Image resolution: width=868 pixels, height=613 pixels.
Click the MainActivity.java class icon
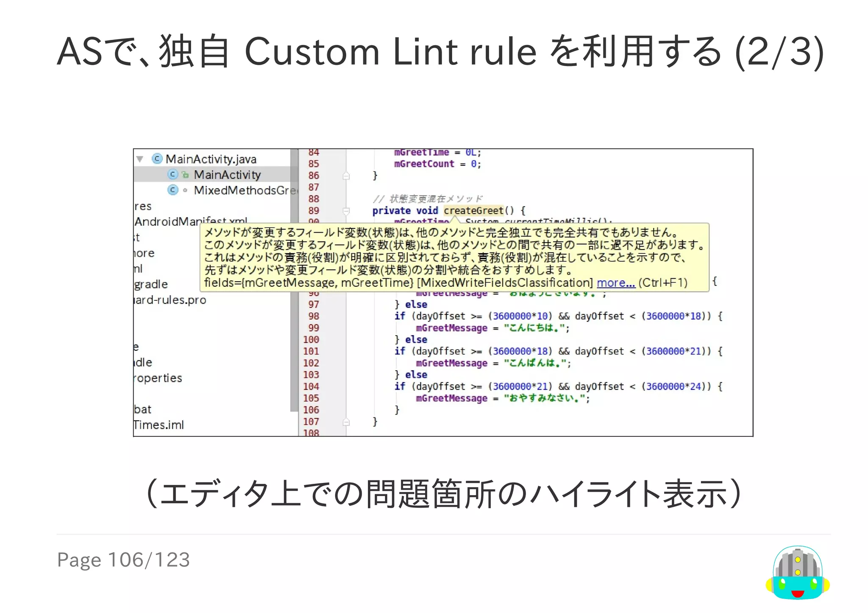(x=157, y=159)
